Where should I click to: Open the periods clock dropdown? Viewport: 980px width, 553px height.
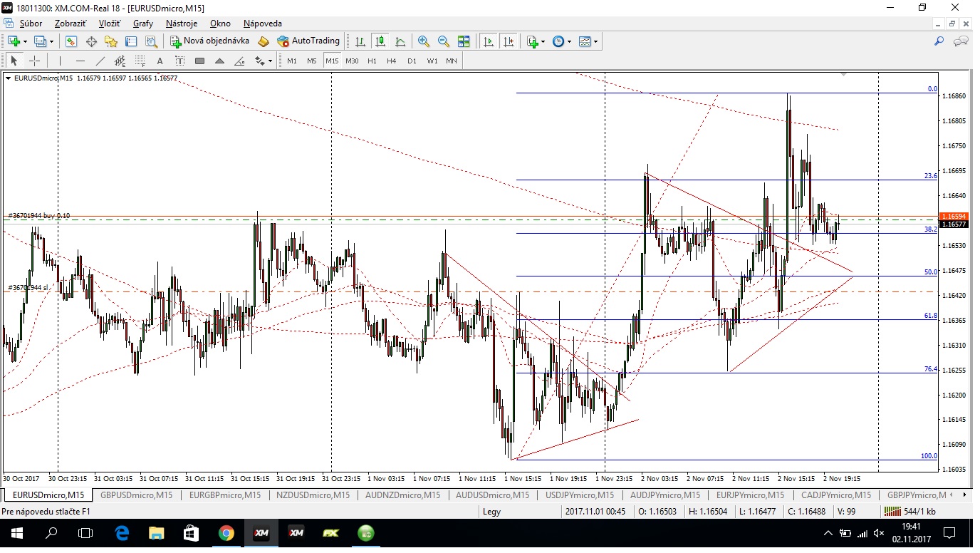561,41
